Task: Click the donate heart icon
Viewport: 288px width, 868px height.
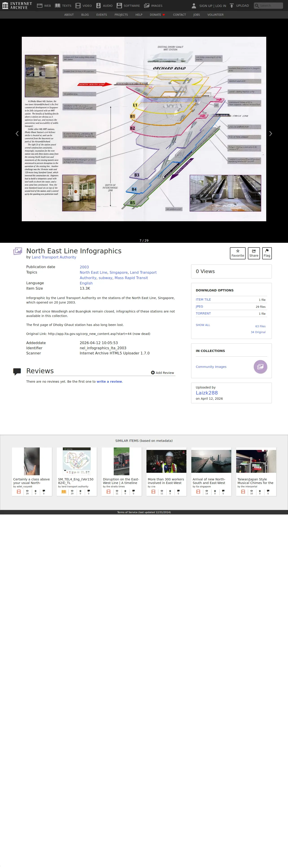Action: 164,15
